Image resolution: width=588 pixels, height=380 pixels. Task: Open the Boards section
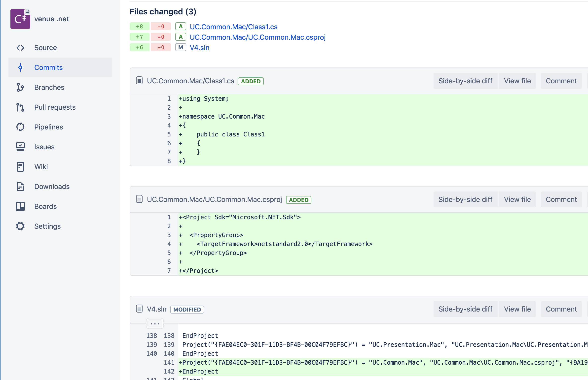coord(60,206)
